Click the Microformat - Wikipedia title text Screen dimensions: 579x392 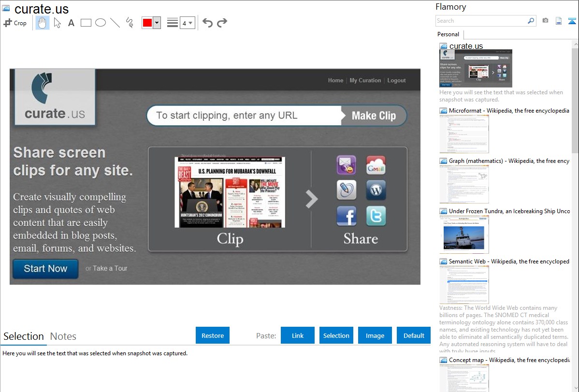click(x=509, y=111)
